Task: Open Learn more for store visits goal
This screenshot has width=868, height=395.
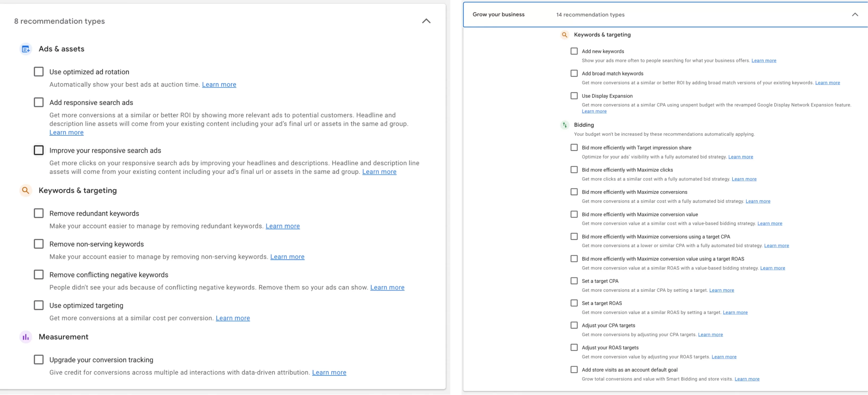Action: [x=747, y=379]
